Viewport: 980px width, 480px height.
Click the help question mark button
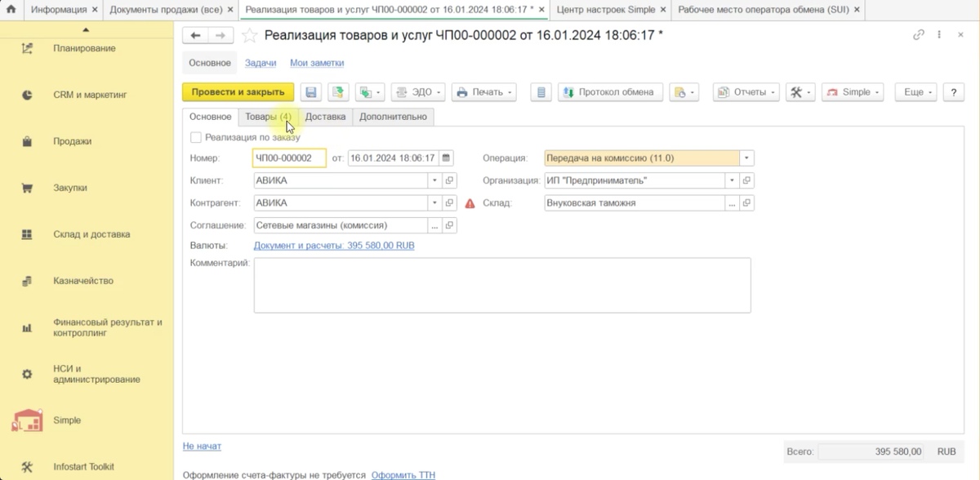pos(954,92)
